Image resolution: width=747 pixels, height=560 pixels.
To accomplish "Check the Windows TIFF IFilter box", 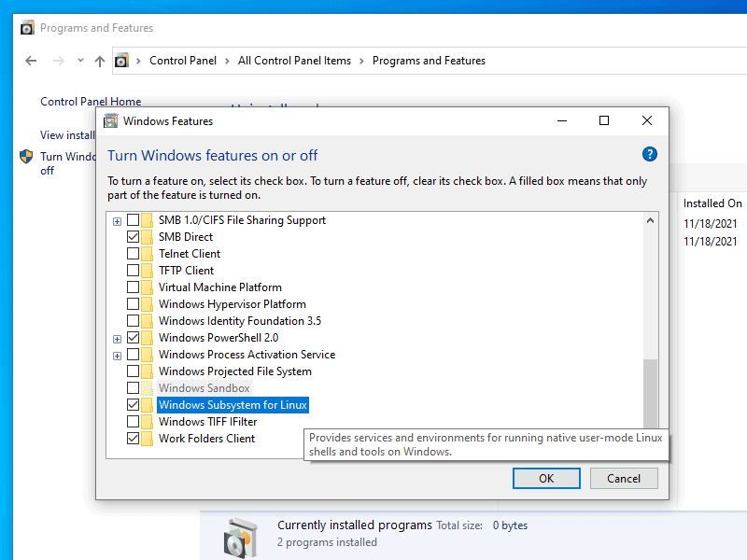I will click(x=133, y=422).
